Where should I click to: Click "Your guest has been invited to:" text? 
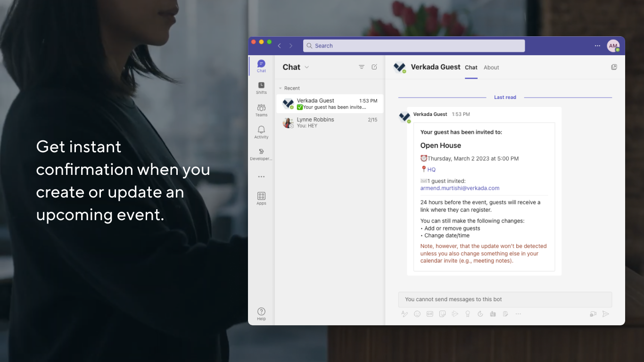(x=461, y=132)
